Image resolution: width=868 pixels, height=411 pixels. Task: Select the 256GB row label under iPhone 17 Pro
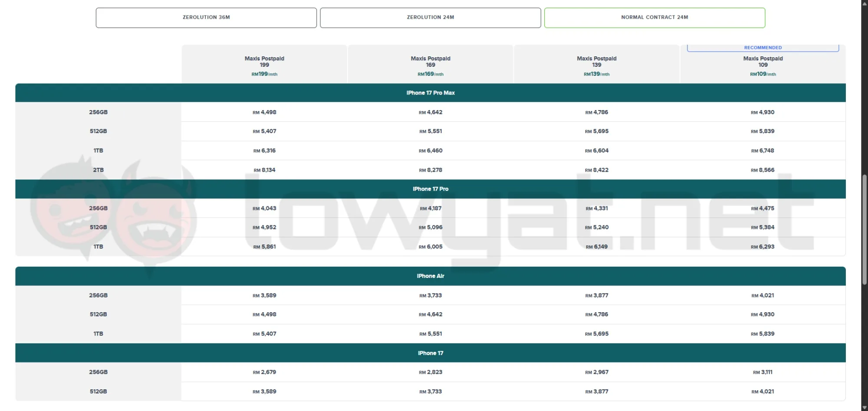point(99,209)
